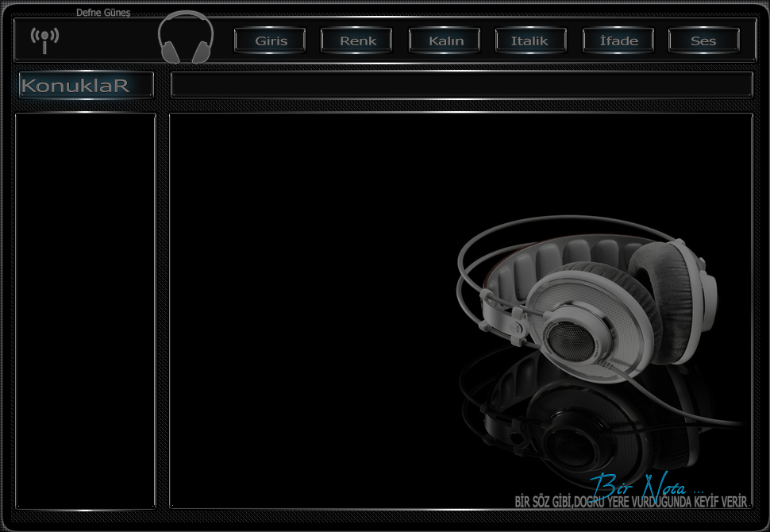Viewport: 770px width, 532px height.
Task: Open the İfade emoticon menu
Action: click(618, 40)
